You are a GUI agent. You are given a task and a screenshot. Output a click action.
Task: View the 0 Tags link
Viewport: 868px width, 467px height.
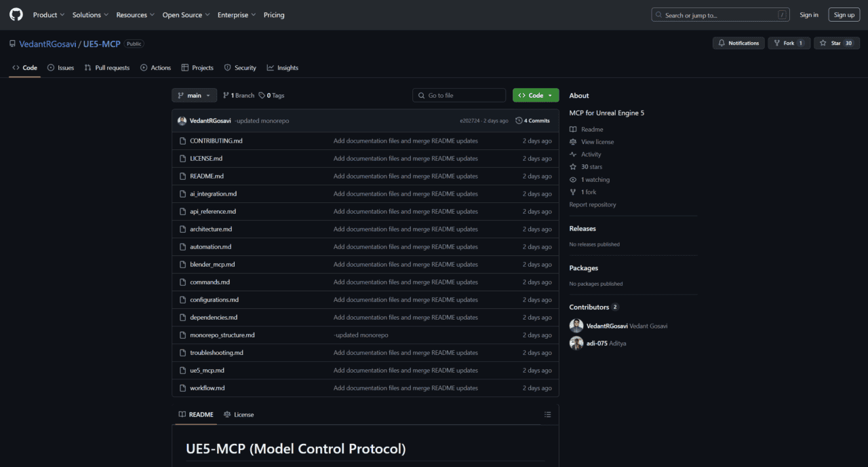pyautogui.click(x=271, y=96)
